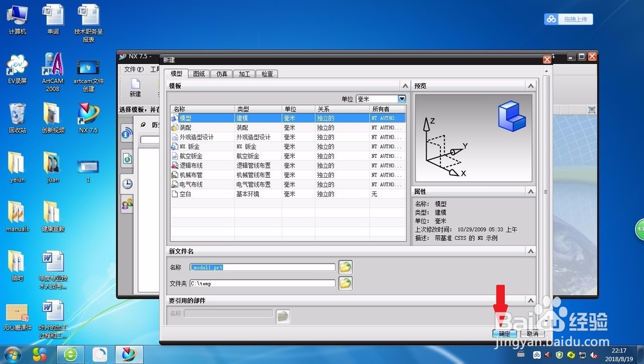Viewport: 644px width, 364px height.
Task: Collapse the 模板 section
Action: (x=405, y=86)
